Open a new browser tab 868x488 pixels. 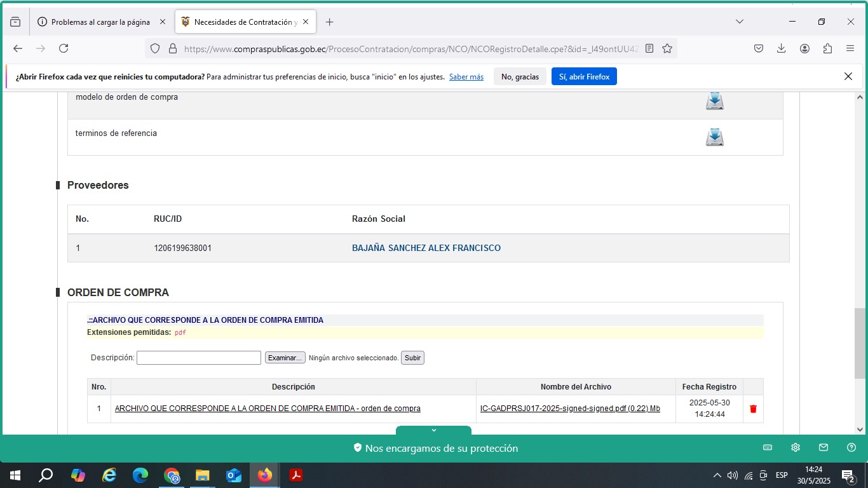click(x=329, y=22)
